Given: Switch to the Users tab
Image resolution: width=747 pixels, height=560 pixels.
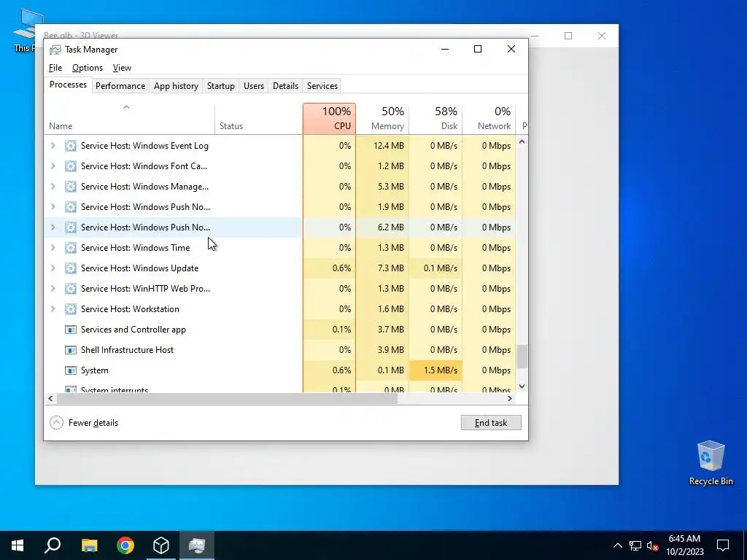Looking at the screenshot, I should click(253, 86).
